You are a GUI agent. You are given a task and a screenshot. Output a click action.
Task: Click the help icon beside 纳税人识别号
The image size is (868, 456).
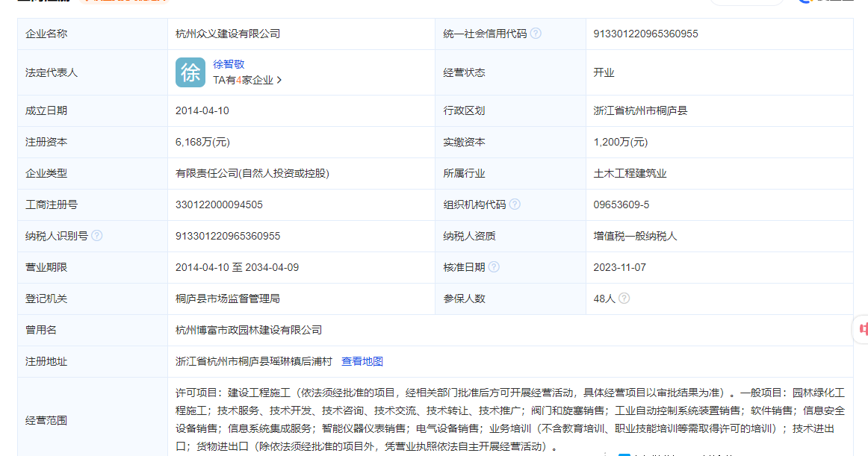[x=97, y=236]
